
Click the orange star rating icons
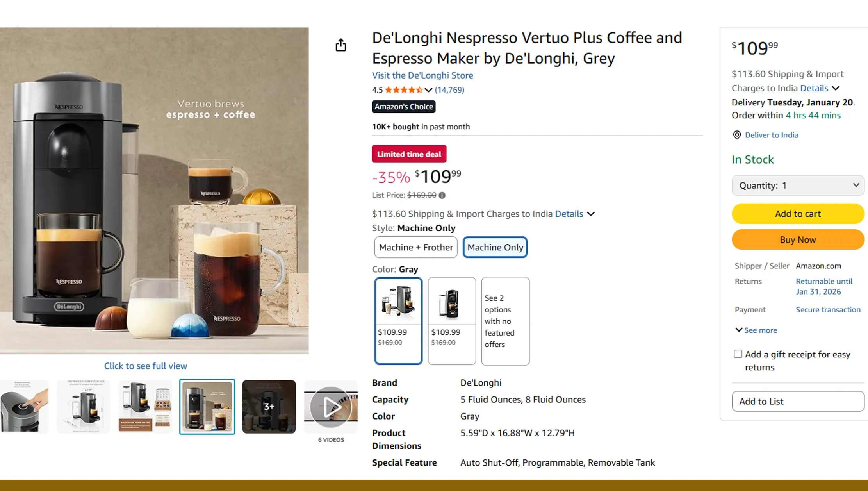(403, 90)
